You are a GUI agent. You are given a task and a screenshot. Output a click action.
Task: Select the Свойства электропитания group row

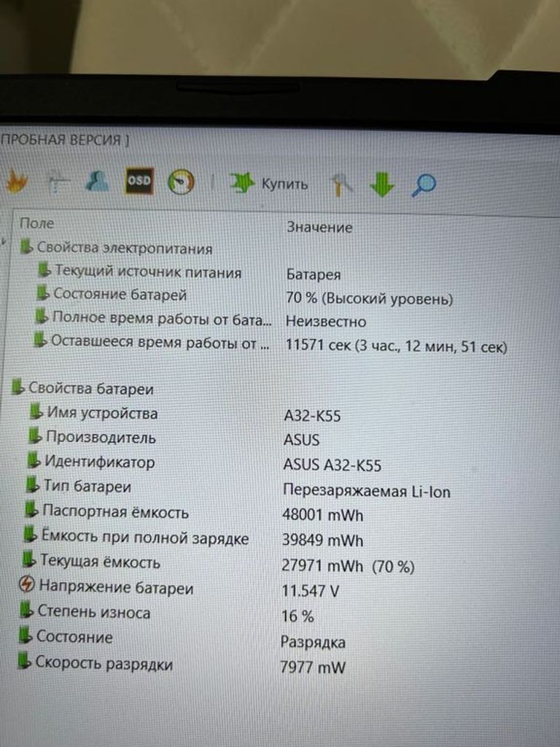(x=117, y=248)
